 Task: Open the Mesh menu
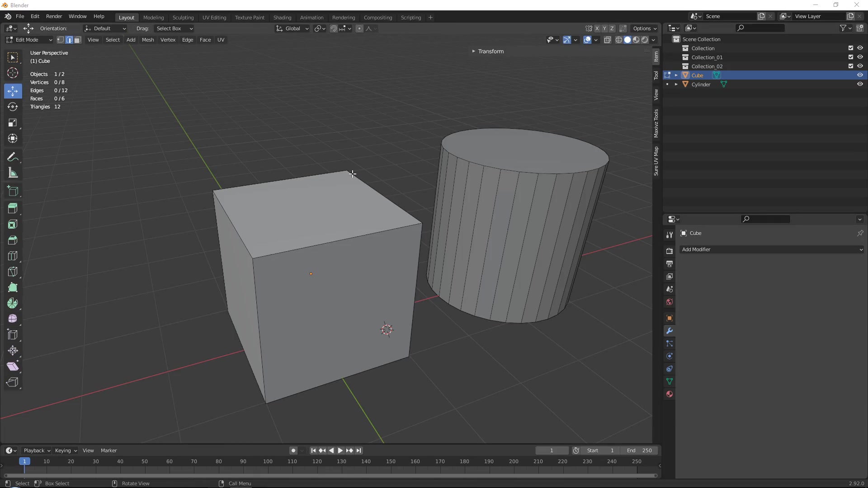tap(148, 40)
